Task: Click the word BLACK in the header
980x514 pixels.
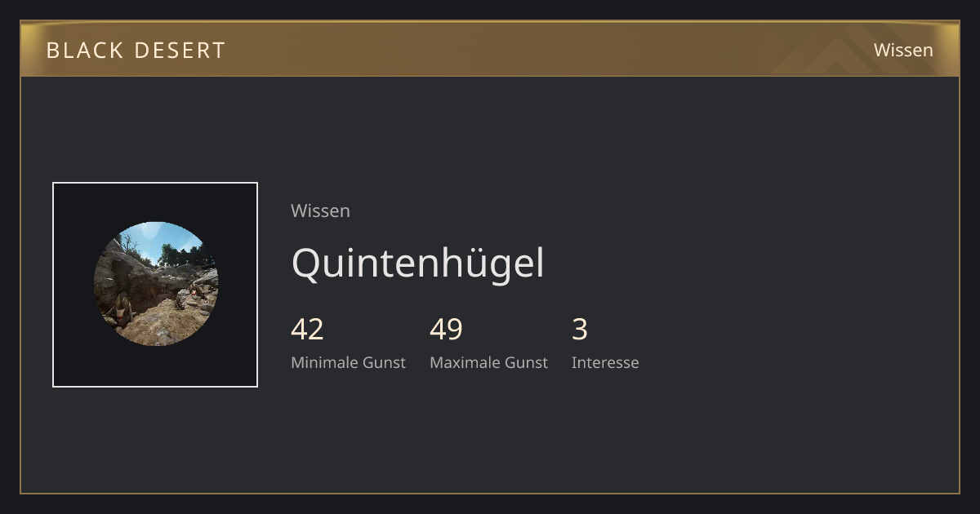Action: click(83, 50)
